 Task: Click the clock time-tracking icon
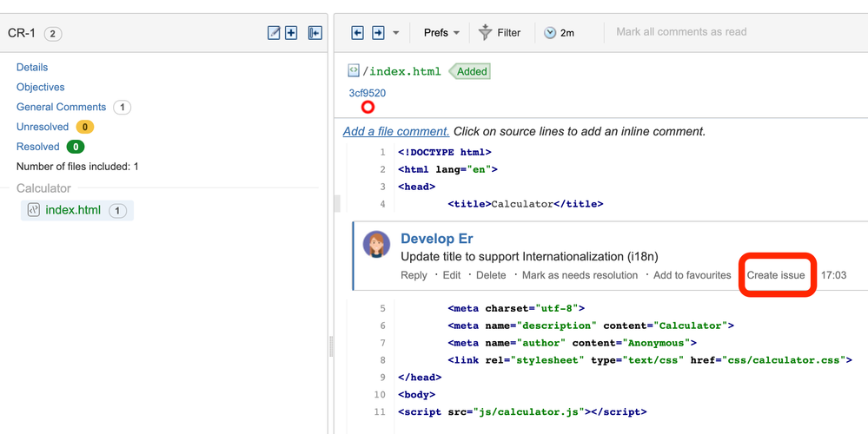point(550,33)
